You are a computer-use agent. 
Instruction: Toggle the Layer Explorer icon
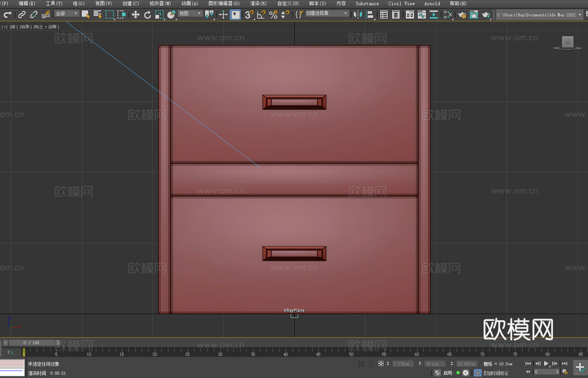[x=396, y=14]
